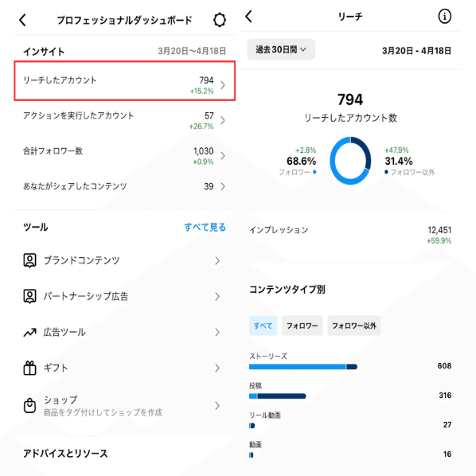
Task: Click the コンテンツタイプ別 heading
Action: point(287,290)
